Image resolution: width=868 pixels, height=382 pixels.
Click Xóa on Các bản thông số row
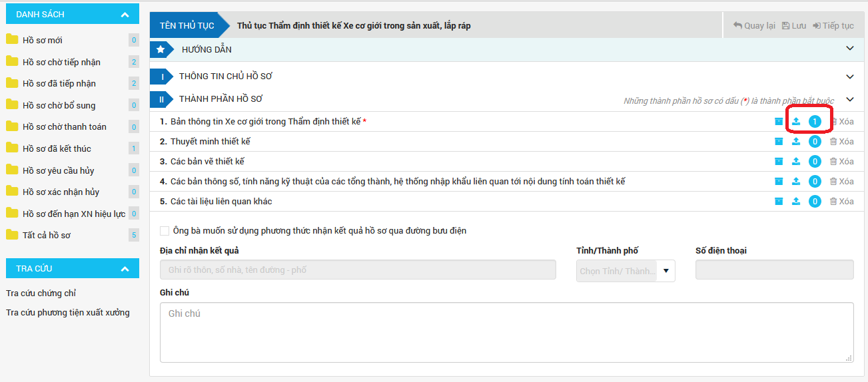point(841,182)
